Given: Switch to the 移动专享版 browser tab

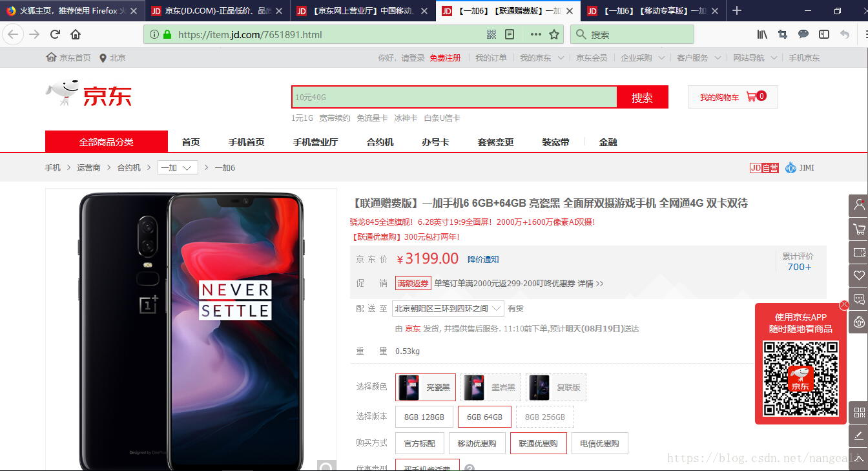Looking at the screenshot, I should click(x=654, y=10).
